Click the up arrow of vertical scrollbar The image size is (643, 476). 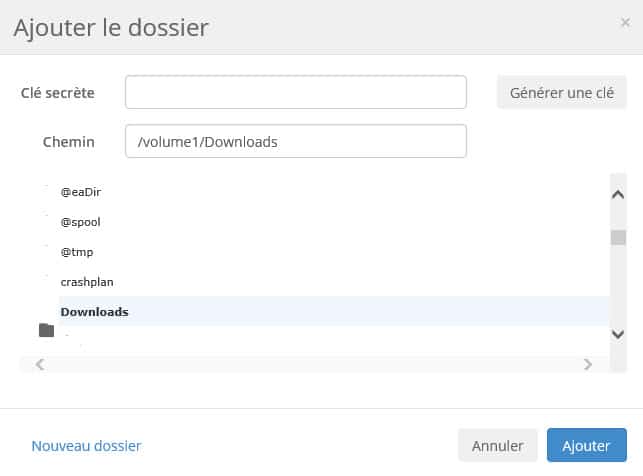pos(618,194)
